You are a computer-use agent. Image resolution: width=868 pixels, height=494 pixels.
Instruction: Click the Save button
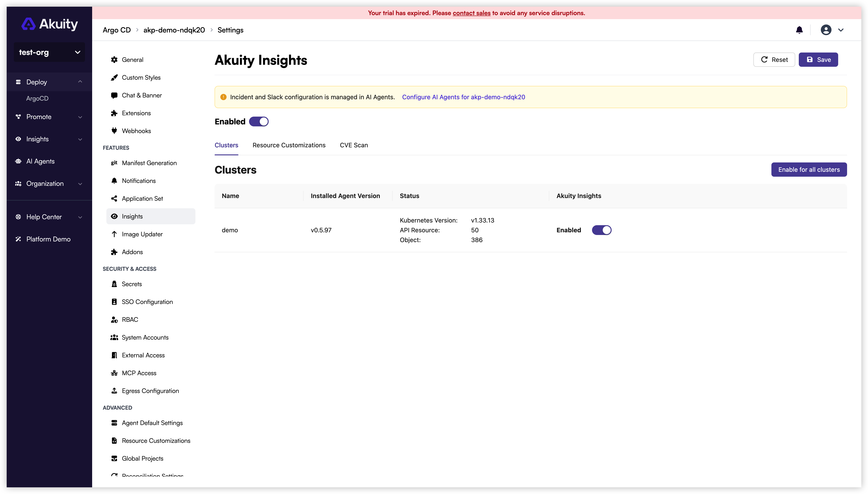(x=818, y=60)
